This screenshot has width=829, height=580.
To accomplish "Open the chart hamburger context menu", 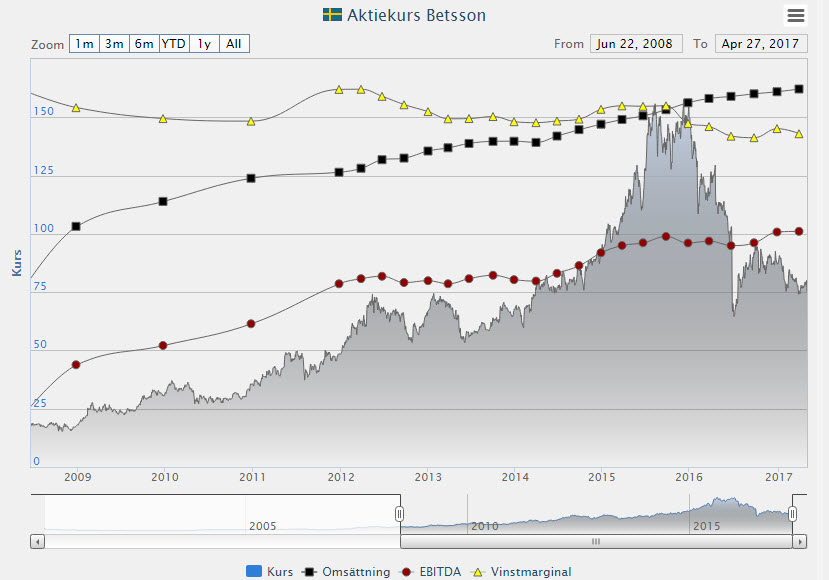I will (x=796, y=15).
